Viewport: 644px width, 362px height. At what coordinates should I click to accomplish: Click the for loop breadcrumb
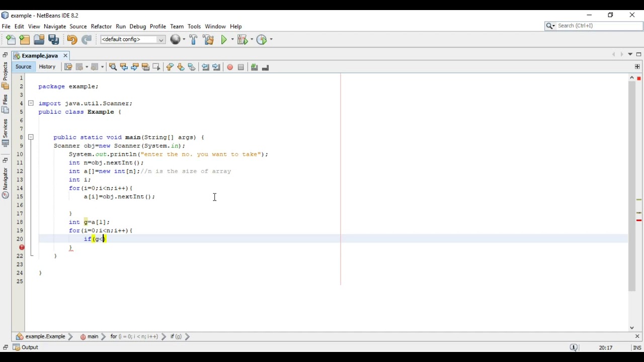click(134, 336)
